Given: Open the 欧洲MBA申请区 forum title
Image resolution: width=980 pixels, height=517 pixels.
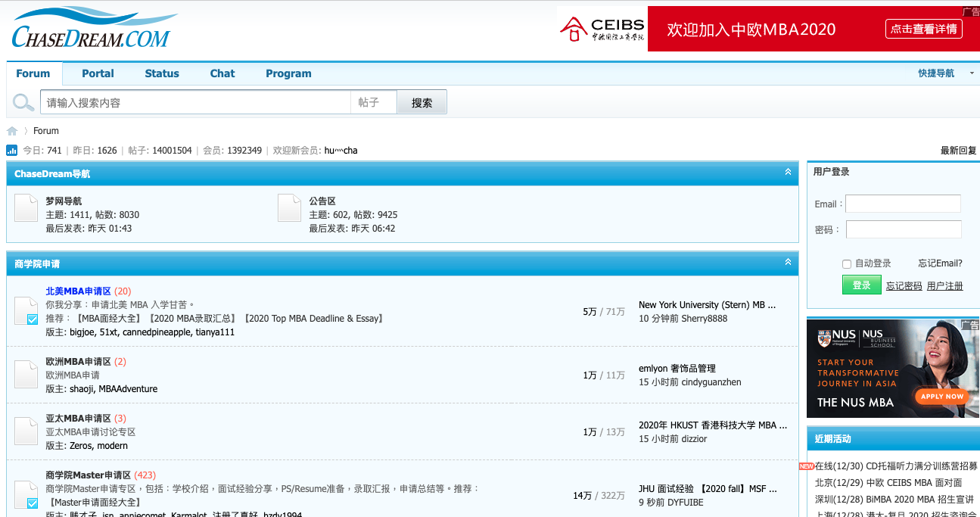Looking at the screenshot, I should [x=78, y=362].
